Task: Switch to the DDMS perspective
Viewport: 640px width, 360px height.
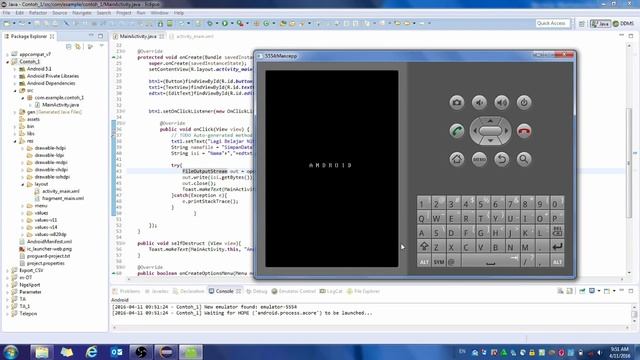Action: point(623,24)
